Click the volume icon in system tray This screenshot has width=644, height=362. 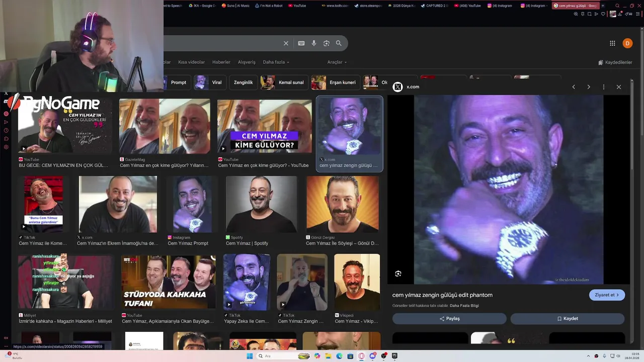[618, 356]
